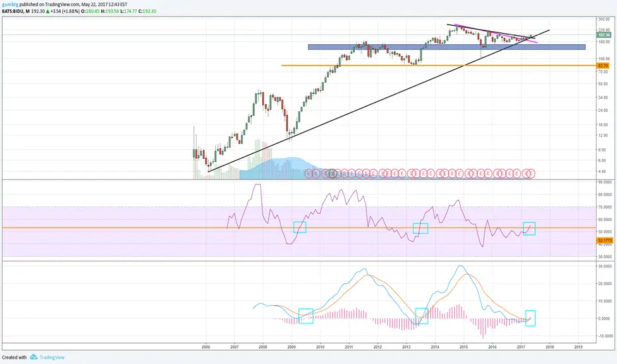Click the 300.00 price scale label
617x364 pixels.
pyautogui.click(x=604, y=19)
